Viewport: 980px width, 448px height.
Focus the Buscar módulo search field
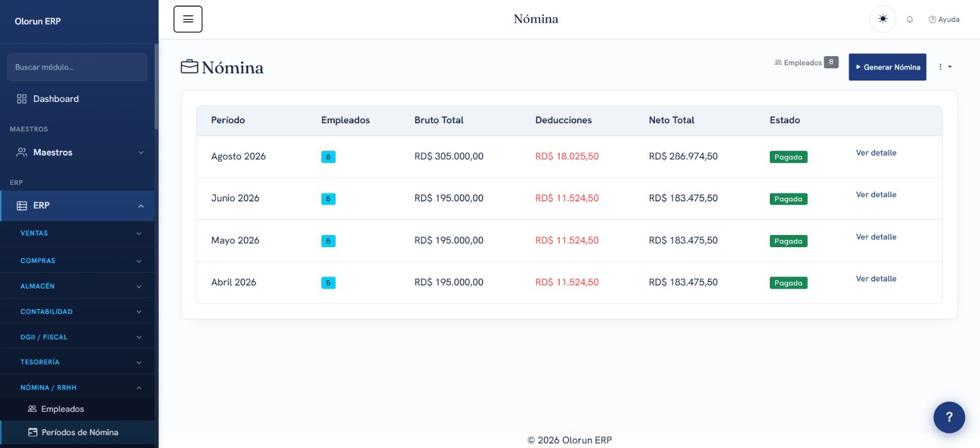pyautogui.click(x=77, y=67)
